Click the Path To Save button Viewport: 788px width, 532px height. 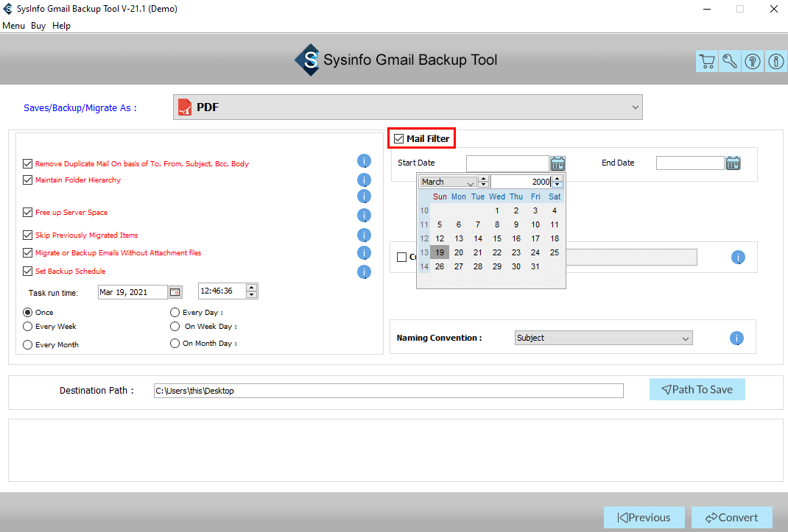[x=697, y=389]
